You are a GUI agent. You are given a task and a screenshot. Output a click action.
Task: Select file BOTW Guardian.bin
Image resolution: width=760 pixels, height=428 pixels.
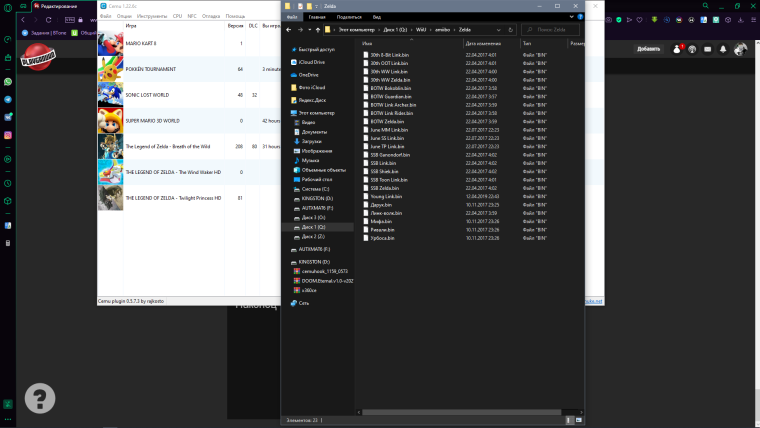[x=391, y=96]
